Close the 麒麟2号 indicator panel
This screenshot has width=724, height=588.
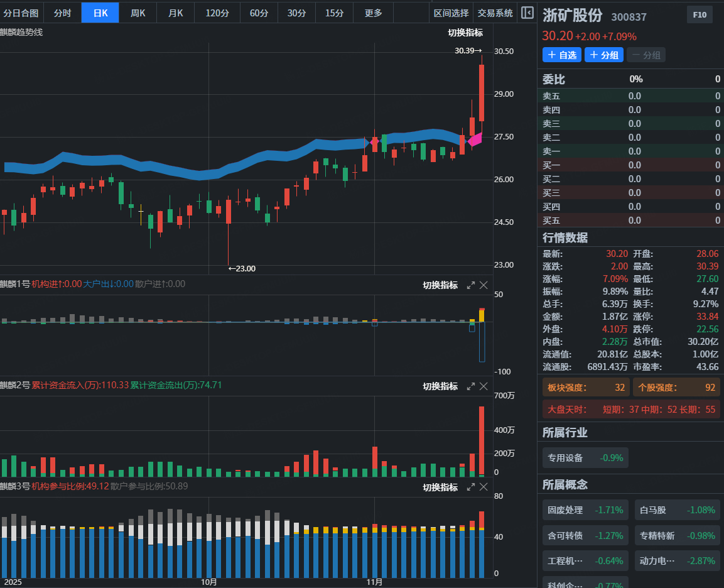(x=484, y=386)
